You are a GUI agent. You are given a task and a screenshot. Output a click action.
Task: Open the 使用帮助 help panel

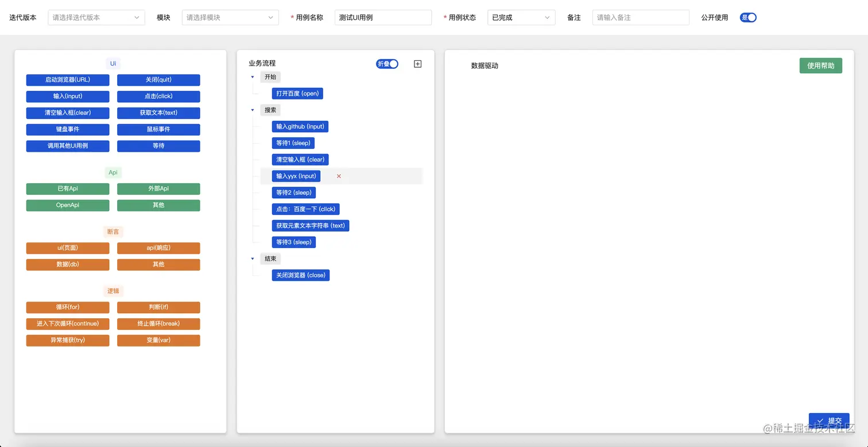click(820, 65)
